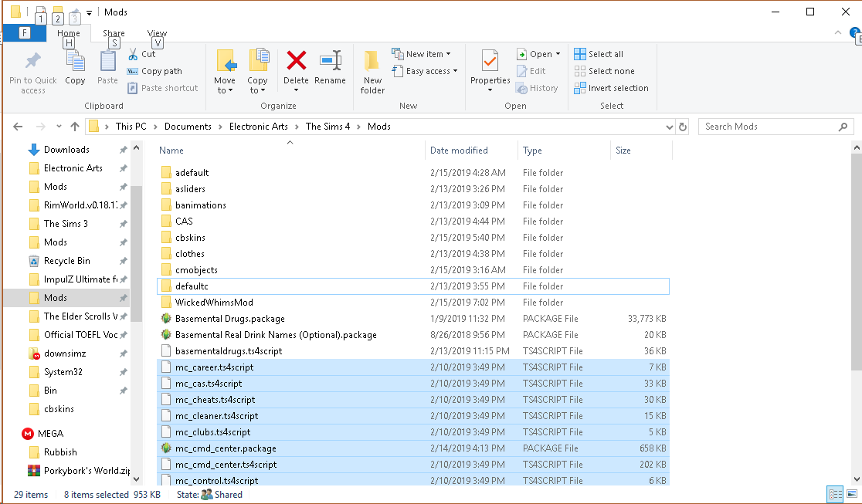Click the file list scroll down arrow
Viewport: 862px width, 504px height.
click(x=857, y=479)
